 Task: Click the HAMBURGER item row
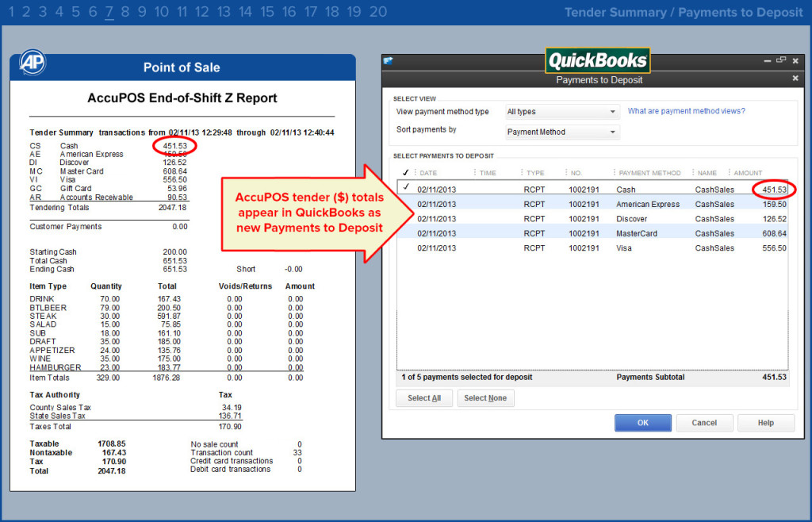[167, 367]
